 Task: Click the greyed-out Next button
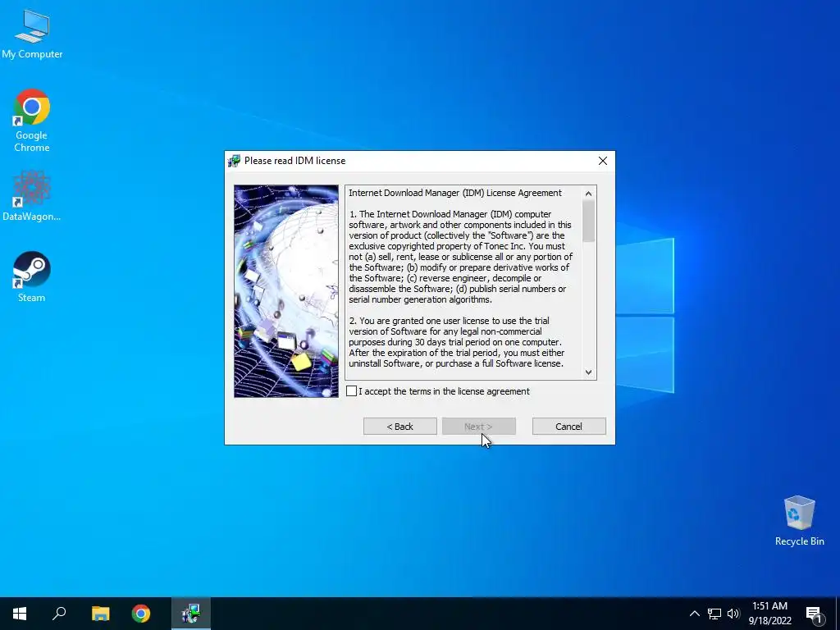[479, 427]
